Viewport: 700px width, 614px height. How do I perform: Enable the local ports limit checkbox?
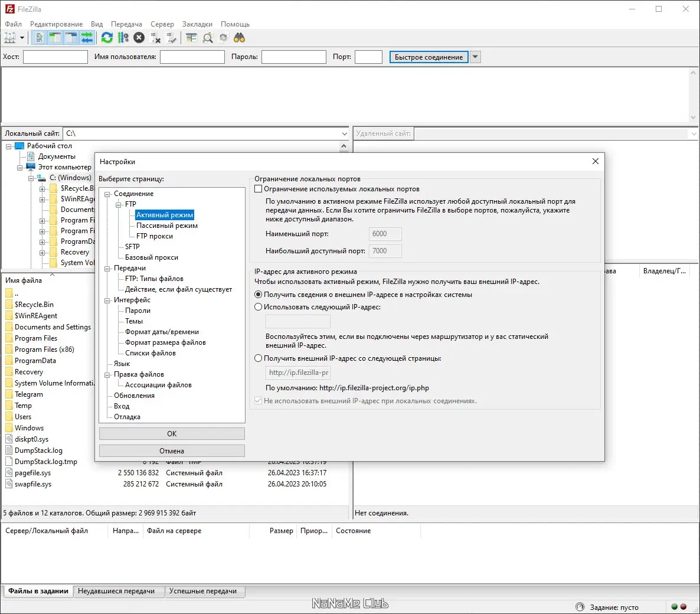click(258, 189)
